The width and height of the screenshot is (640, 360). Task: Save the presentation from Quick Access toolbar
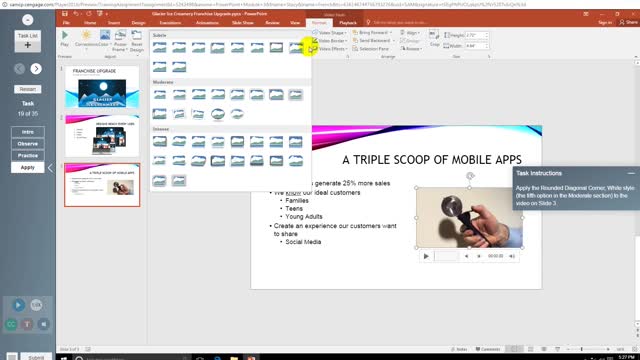[x=65, y=13]
